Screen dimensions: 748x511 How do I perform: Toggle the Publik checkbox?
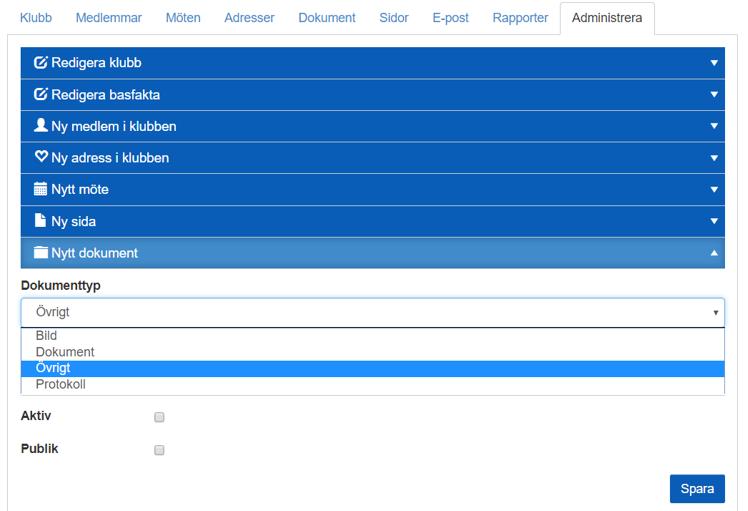(159, 450)
